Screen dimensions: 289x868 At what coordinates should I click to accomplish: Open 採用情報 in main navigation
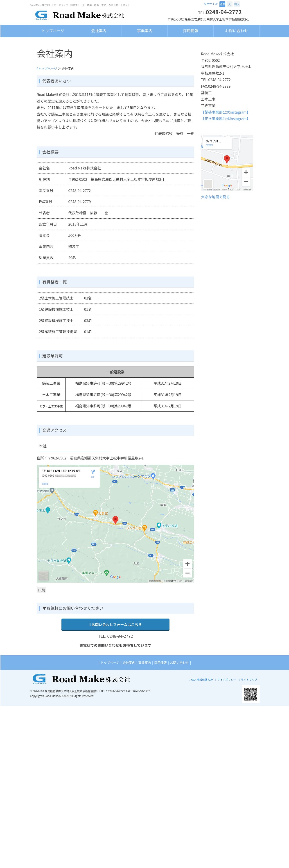(x=190, y=31)
